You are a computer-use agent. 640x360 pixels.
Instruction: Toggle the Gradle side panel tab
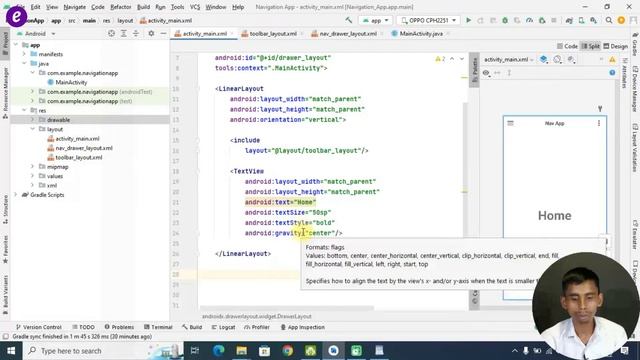(635, 44)
